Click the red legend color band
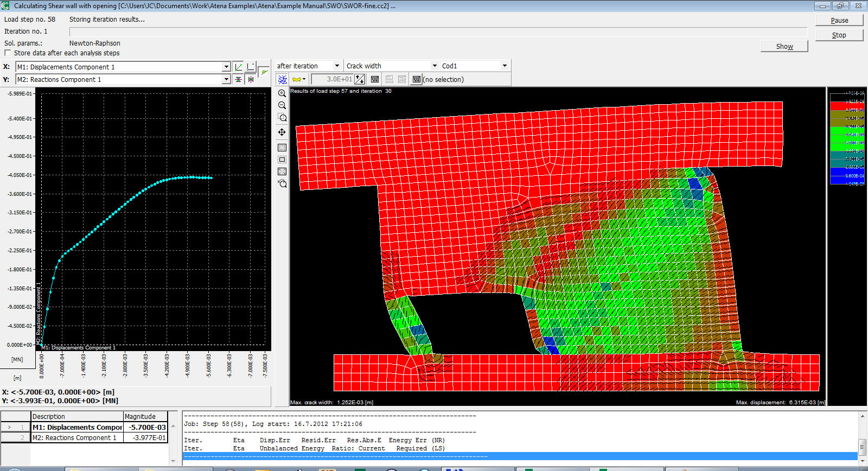The height and width of the screenshot is (471, 868). point(847,105)
